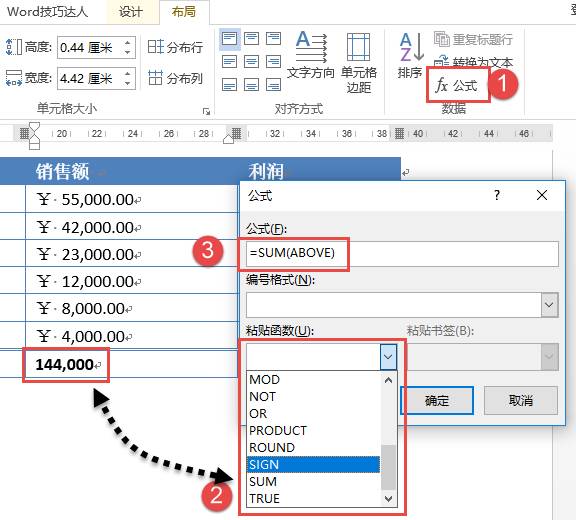Viewport: 576px width, 520px height.
Task: Switch to the Design (设计) tab
Action: coord(130,12)
